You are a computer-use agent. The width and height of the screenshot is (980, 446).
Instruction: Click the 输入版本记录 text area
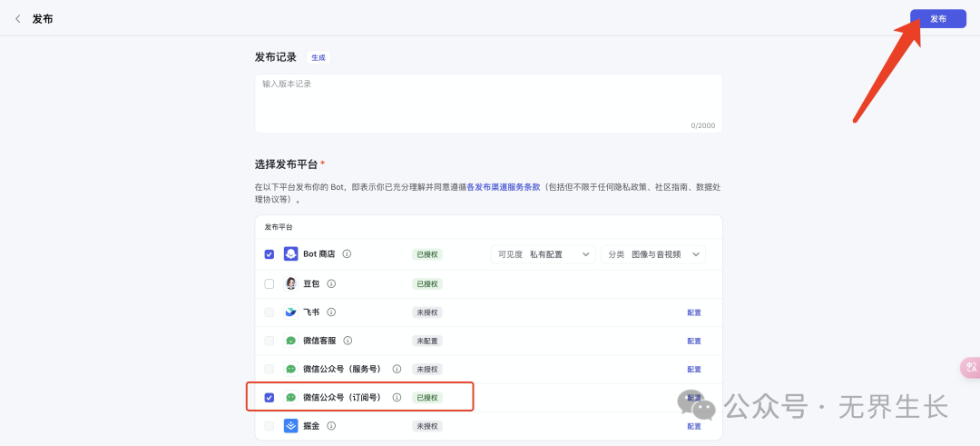click(x=488, y=103)
